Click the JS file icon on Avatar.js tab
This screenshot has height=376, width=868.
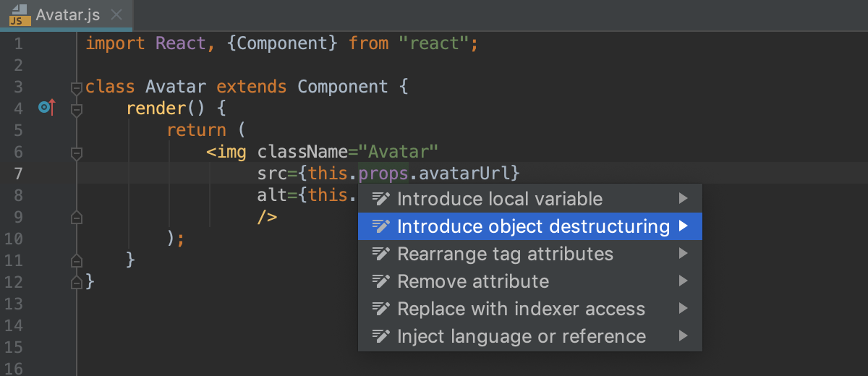coord(16,15)
